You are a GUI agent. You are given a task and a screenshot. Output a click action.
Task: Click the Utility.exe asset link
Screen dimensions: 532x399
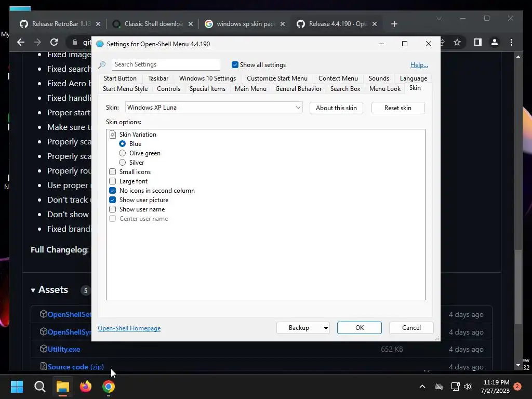coord(64,349)
